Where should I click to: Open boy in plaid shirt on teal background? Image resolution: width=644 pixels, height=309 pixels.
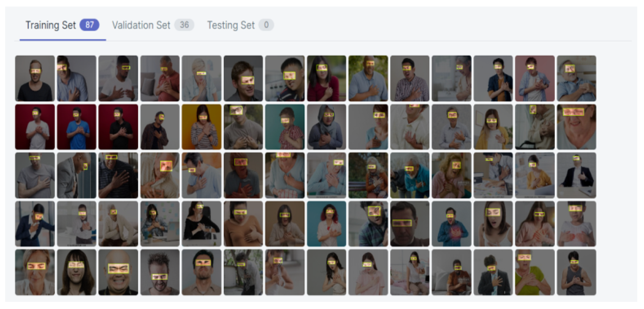(x=285, y=127)
